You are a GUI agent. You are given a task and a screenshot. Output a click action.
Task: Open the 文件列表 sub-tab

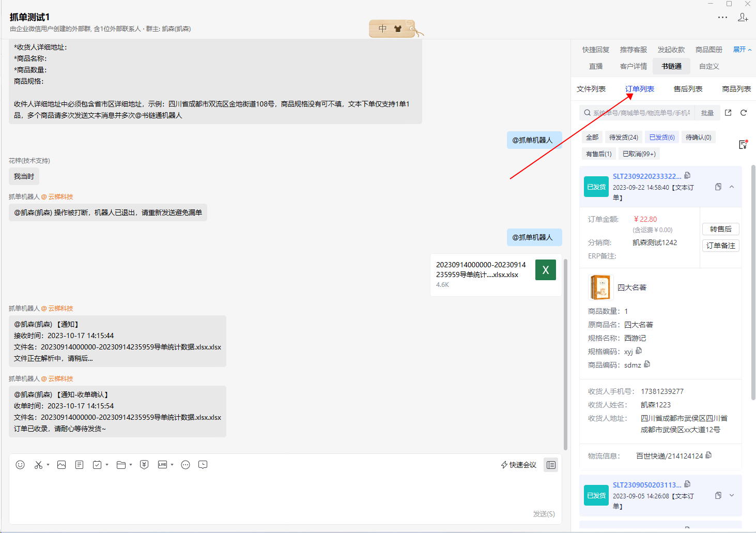click(x=591, y=89)
